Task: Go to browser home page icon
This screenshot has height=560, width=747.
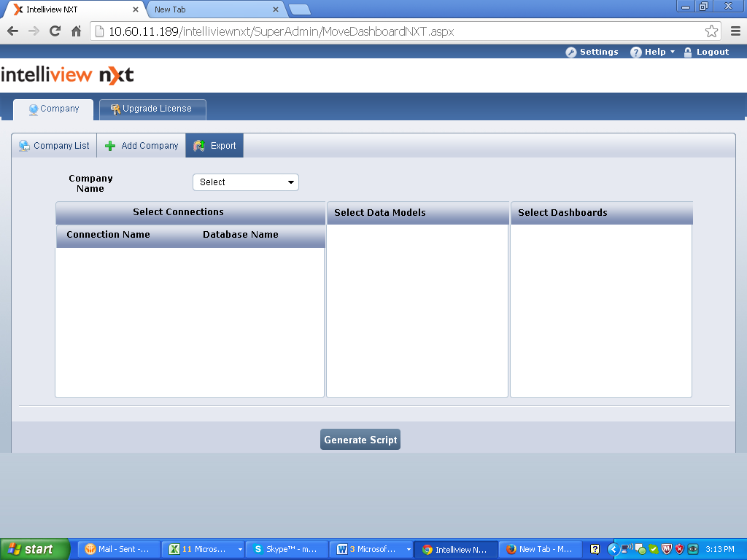Action: 76,31
